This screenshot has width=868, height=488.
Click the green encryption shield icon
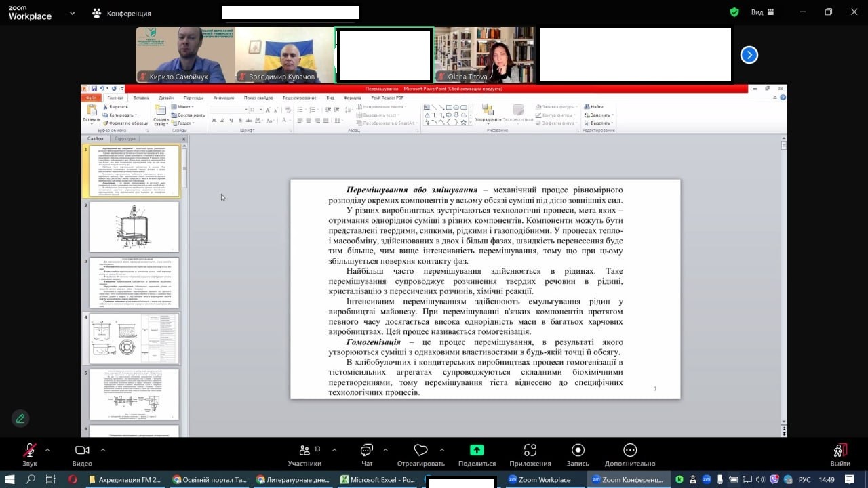pos(734,12)
